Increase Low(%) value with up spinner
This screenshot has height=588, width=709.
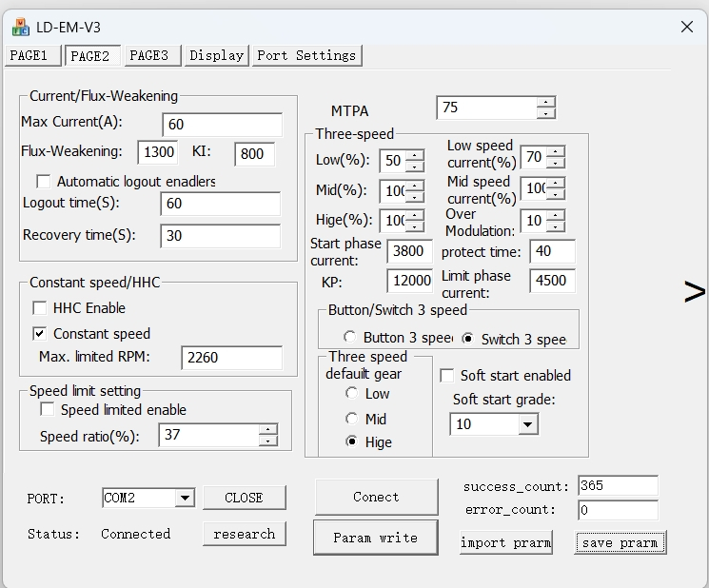415,155
